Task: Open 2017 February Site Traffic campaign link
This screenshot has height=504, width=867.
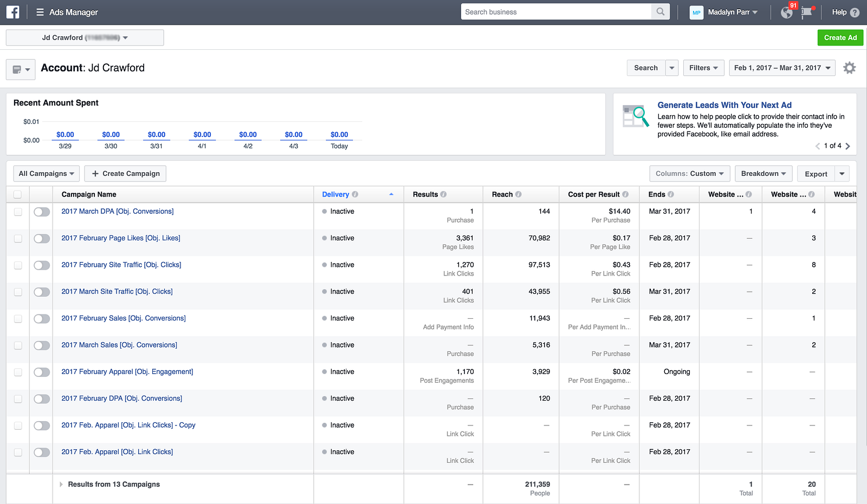Action: tap(121, 265)
